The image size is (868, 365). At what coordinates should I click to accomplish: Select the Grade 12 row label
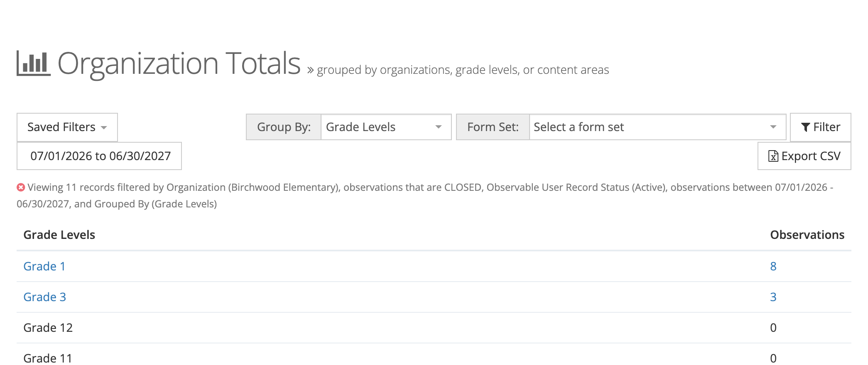tap(48, 328)
